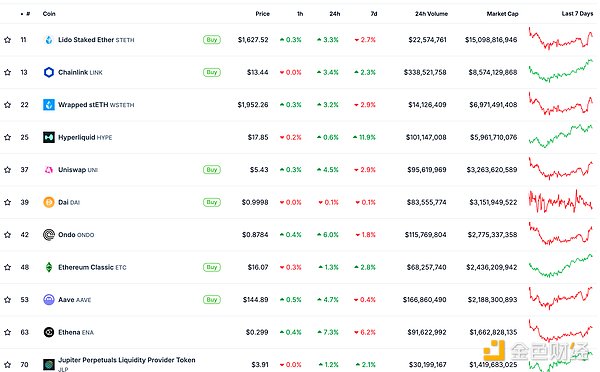Click the Dai coin logo icon
Screen dimensions: 600x372
coord(49,202)
